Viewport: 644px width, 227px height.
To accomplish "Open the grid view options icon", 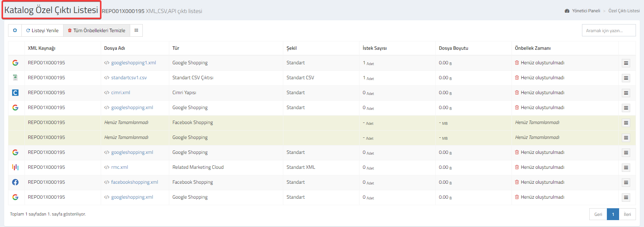I will click(136, 30).
